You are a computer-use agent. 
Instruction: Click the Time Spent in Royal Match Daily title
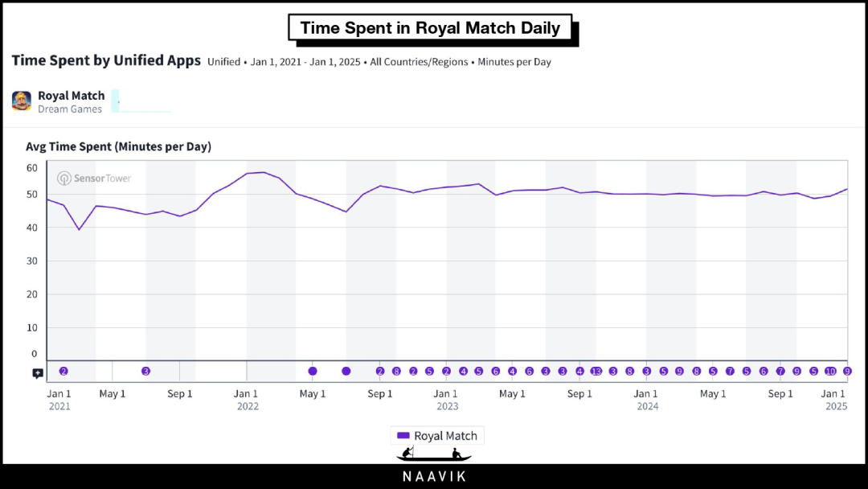coord(430,28)
